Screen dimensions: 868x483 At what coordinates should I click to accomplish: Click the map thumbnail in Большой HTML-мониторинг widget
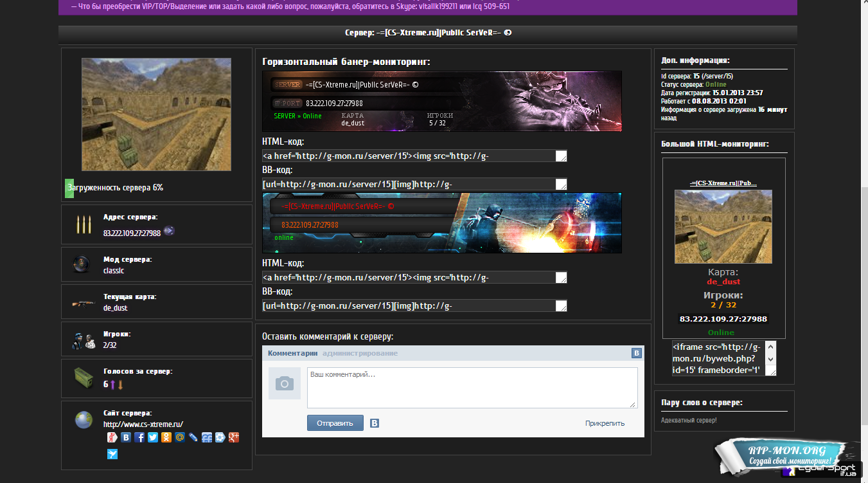[723, 226]
